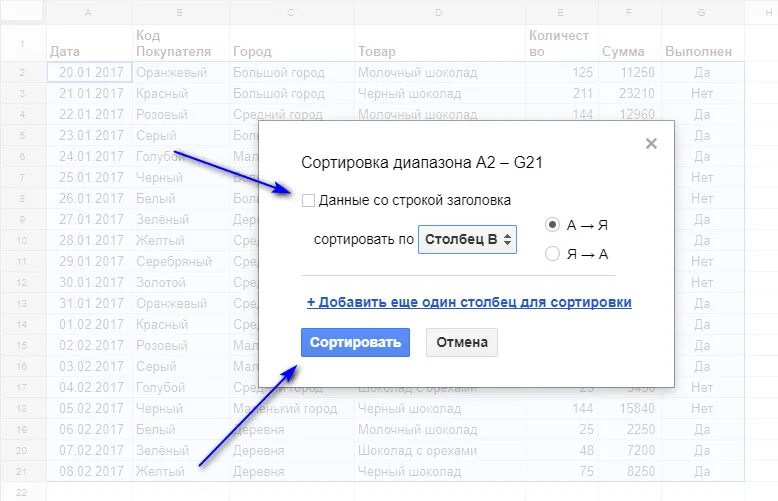Select column B header
This screenshot has height=501, width=778.
181,12
